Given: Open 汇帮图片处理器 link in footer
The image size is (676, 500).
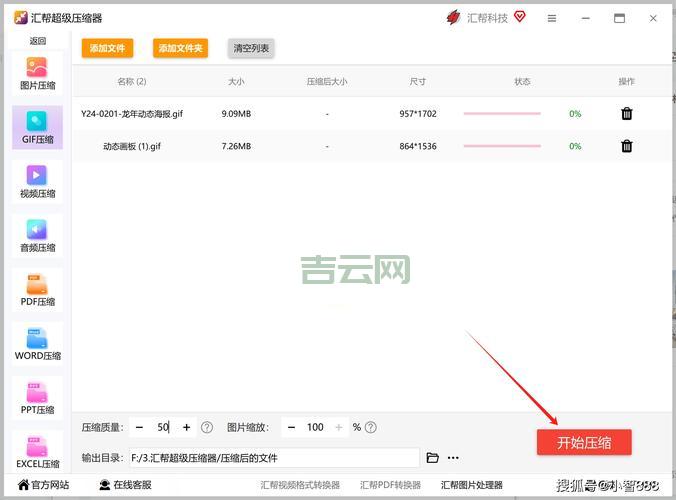Looking at the screenshot, I should [472, 485].
